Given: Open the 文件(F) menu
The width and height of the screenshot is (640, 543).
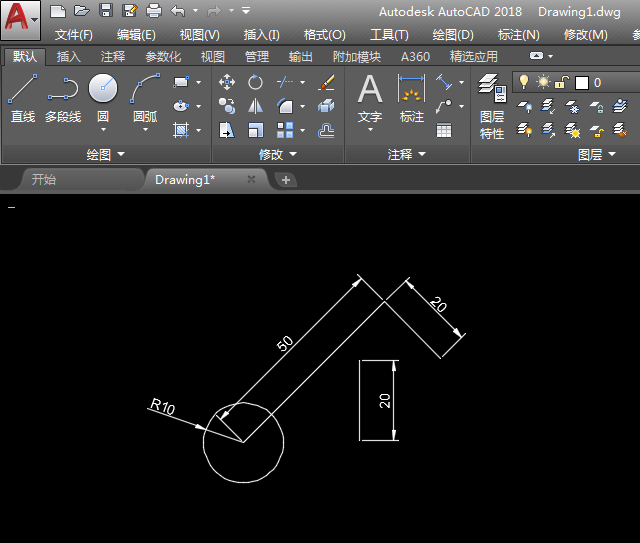Looking at the screenshot, I should click(x=73, y=35).
